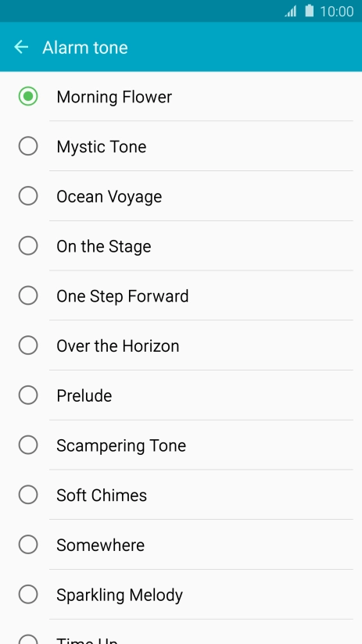Tap the Sparkling Melody label
The image size is (362, 644).
point(120,596)
